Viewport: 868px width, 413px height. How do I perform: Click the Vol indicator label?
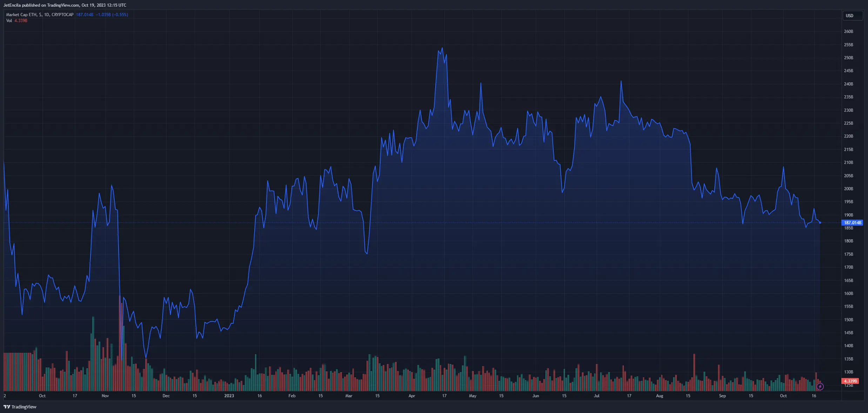[9, 21]
